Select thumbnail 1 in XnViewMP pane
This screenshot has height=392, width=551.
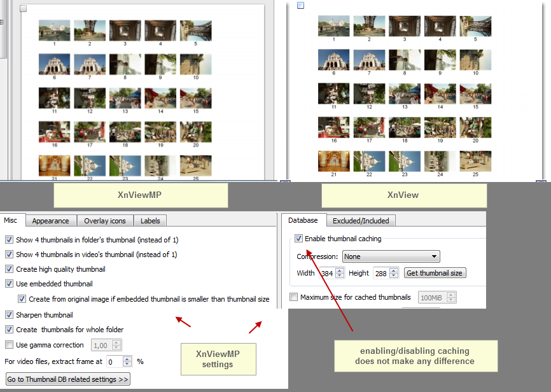point(55,31)
